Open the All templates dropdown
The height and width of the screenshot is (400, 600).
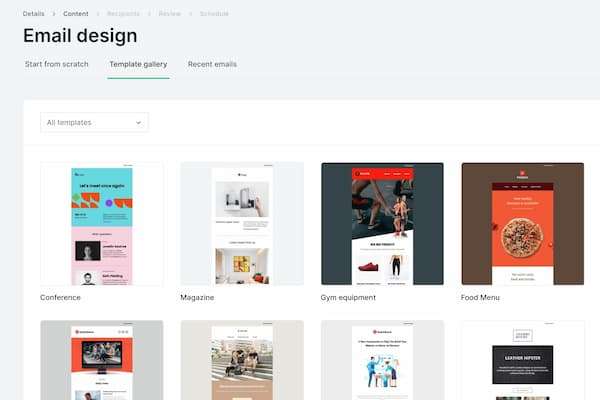94,122
